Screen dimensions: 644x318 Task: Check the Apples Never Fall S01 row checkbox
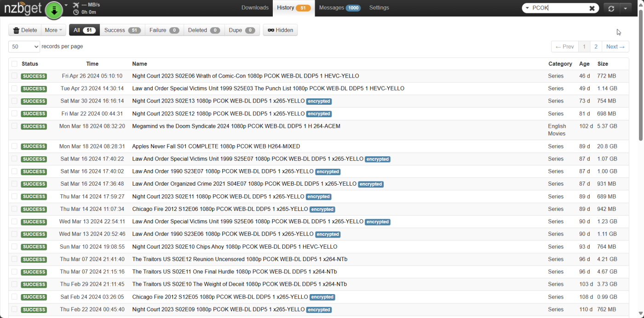(14, 146)
